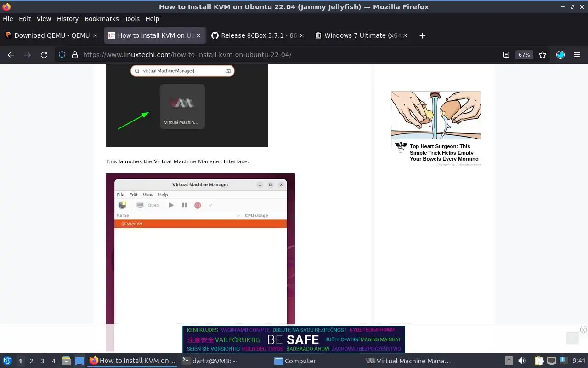Screen dimensions: 588x368
Task: Open the History menu
Action: (x=68, y=19)
